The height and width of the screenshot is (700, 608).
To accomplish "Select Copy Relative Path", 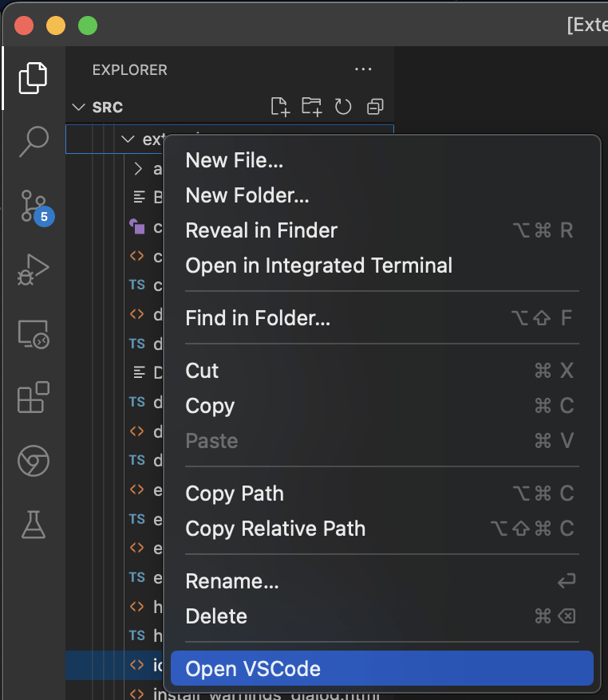I will pyautogui.click(x=382, y=529).
